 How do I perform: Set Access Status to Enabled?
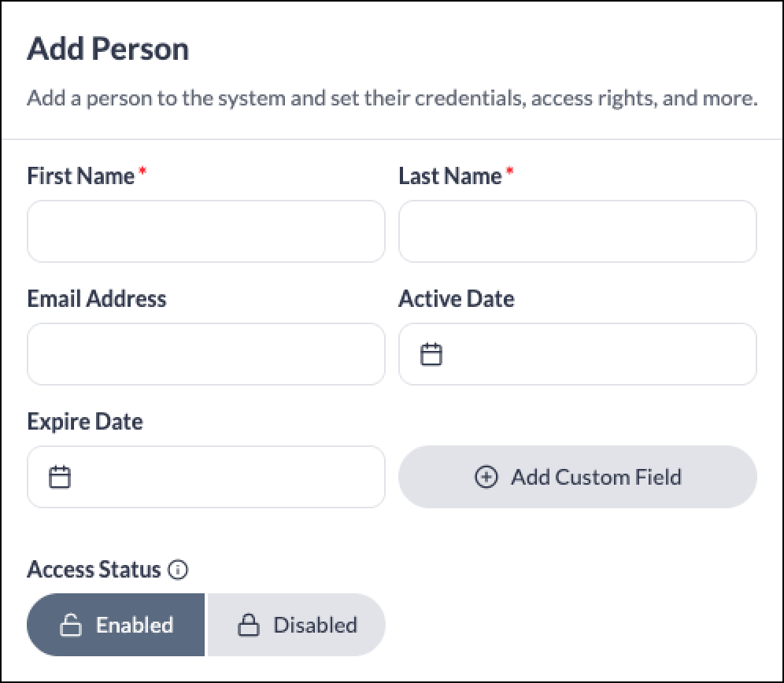116,625
